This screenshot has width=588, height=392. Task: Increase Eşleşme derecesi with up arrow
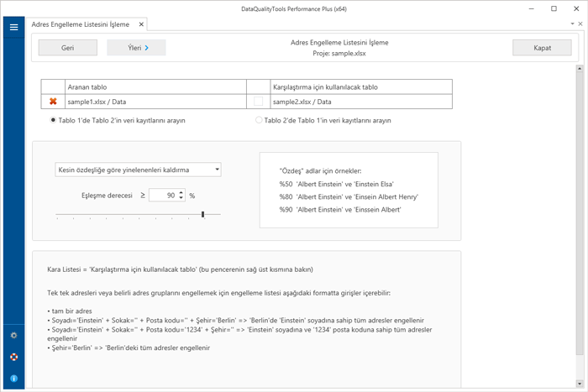(181, 192)
